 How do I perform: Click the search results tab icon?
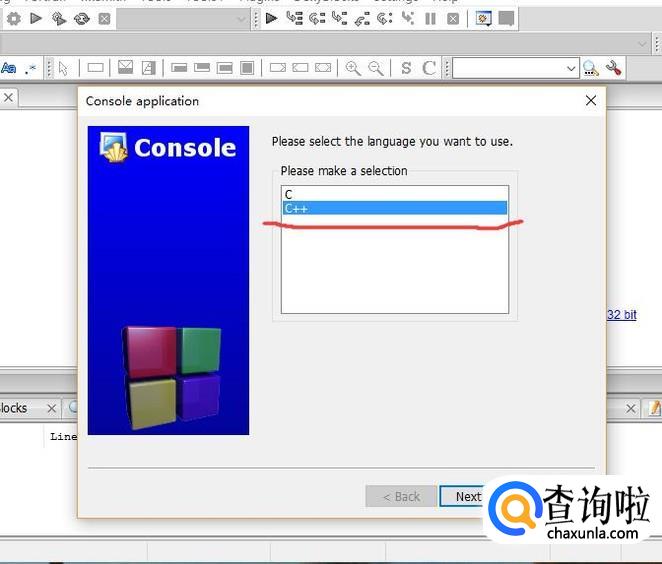[x=73, y=407]
